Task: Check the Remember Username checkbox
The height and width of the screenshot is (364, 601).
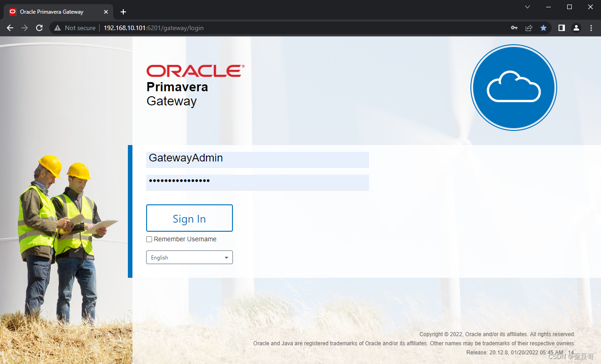Action: [x=149, y=239]
